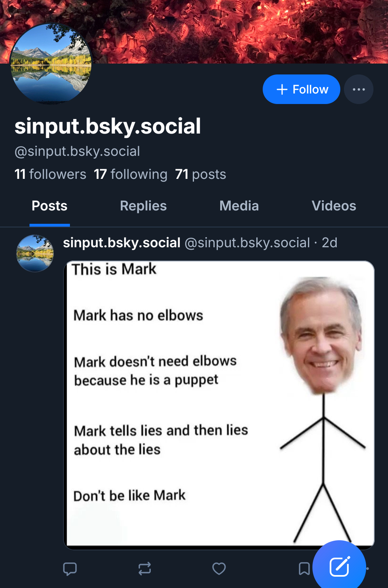388x588 pixels.
Task: Bookmark the post with the bookmark icon
Action: 304,569
